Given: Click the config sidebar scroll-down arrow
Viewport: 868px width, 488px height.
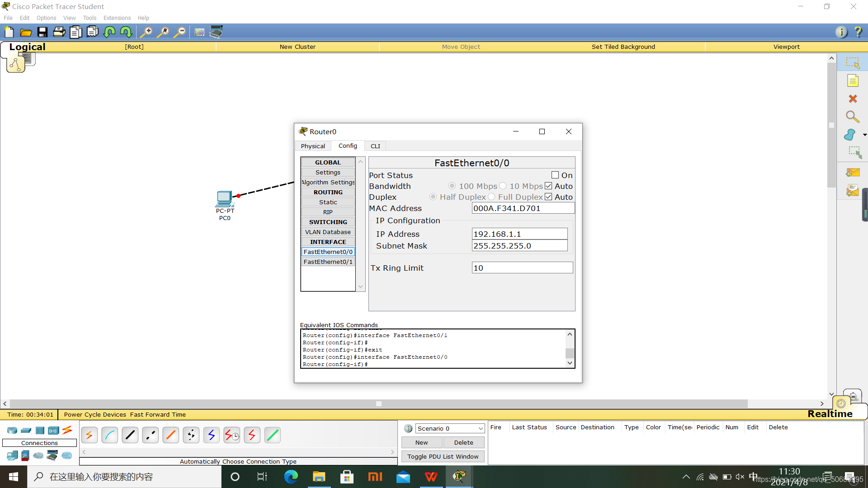Looking at the screenshot, I should click(x=360, y=287).
